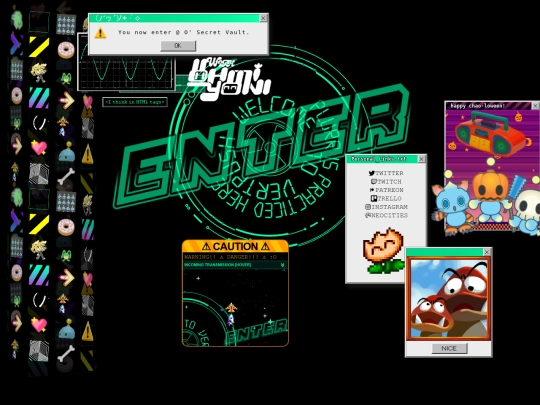Select the green sine wave oscilloscope window
This screenshot has height=405, width=540.
pos(126,73)
